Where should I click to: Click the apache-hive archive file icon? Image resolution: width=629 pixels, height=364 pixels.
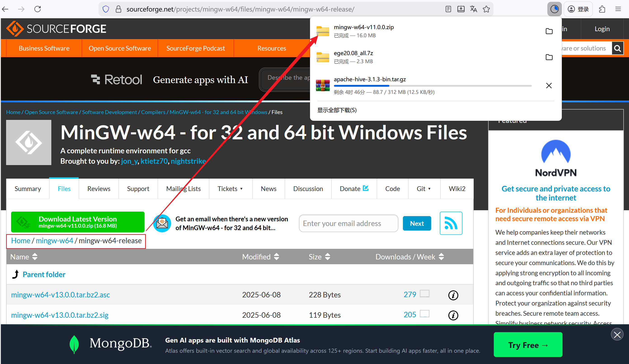pyautogui.click(x=322, y=85)
